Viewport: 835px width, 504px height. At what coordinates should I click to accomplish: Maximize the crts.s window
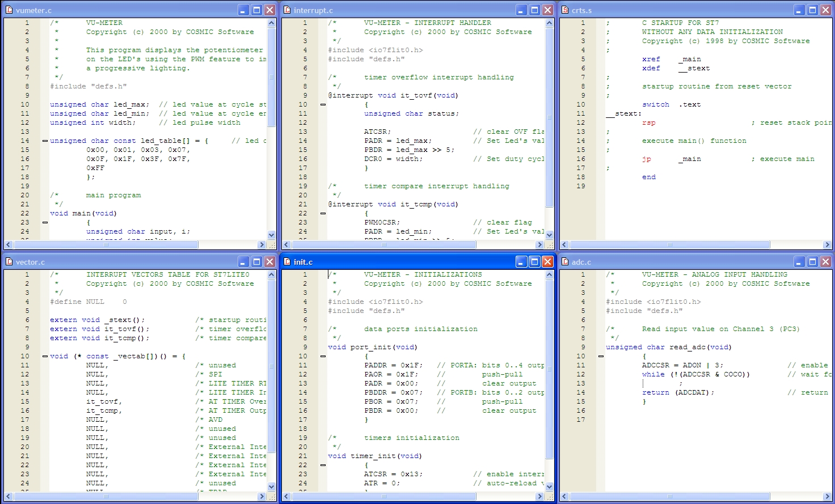pos(812,10)
